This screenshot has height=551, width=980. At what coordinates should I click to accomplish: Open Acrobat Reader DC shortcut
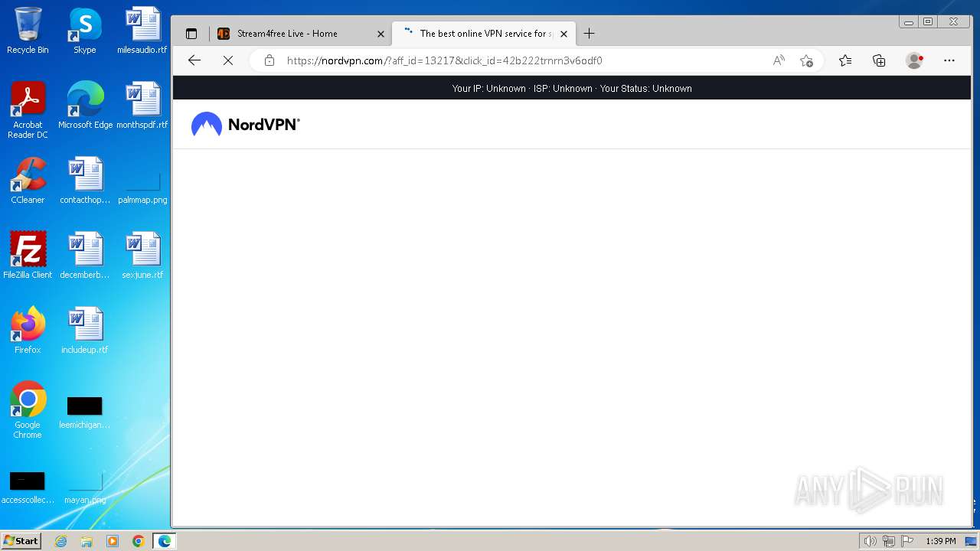point(28,109)
